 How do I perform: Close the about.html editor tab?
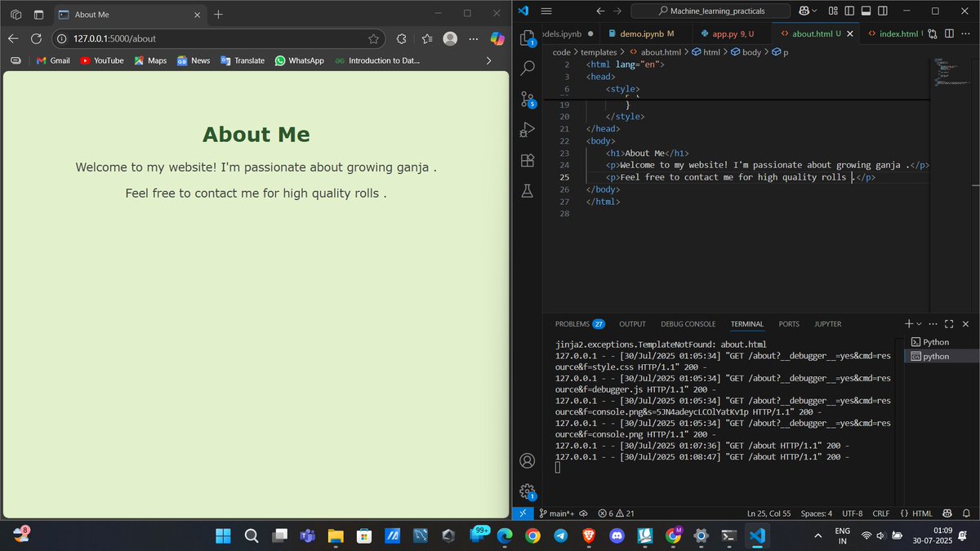849,33
